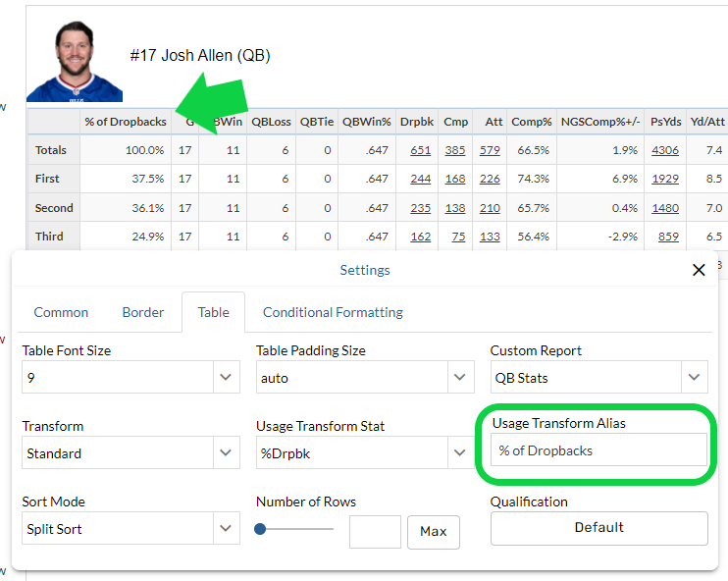Viewport: 728px width, 581px height.
Task: Close the Settings dialog with X
Action: [x=699, y=270]
